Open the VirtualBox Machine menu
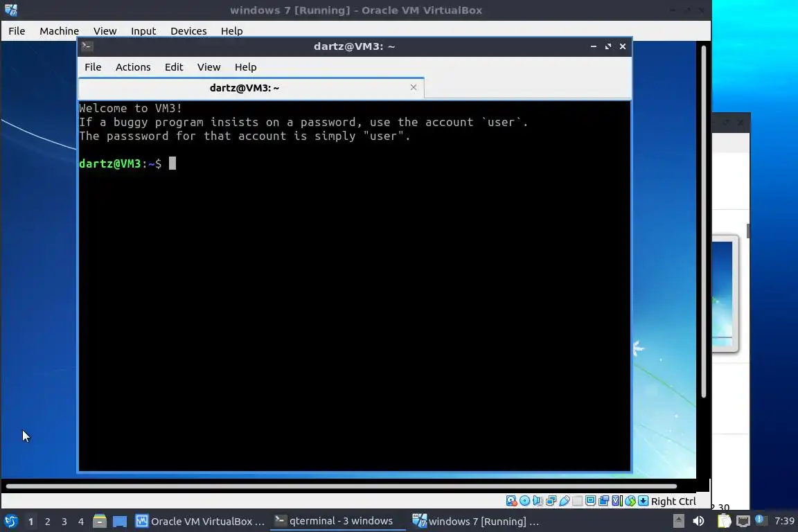Screen dimensions: 798x532 tap(59, 31)
